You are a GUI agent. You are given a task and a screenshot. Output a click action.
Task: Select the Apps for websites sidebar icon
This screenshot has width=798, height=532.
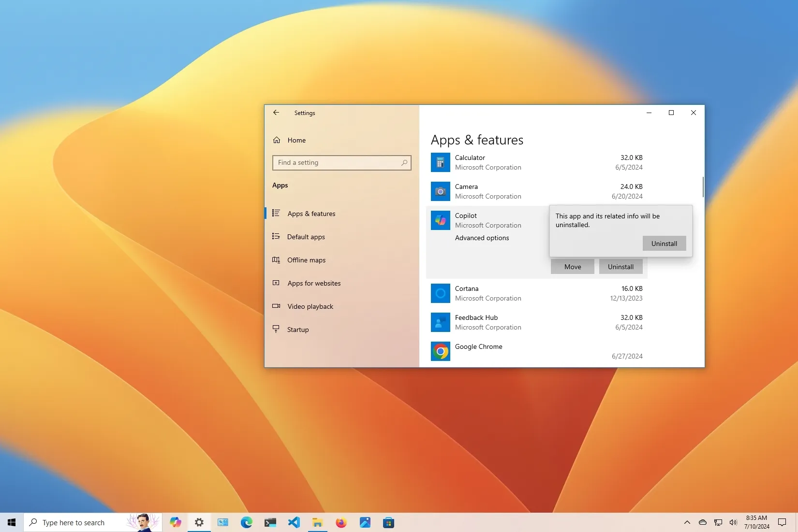coord(276,283)
